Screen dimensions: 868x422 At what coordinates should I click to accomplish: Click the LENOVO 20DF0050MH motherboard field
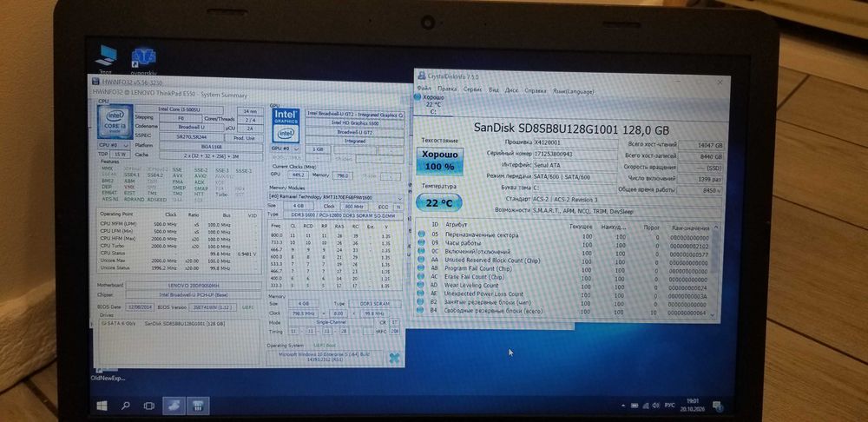(x=192, y=285)
